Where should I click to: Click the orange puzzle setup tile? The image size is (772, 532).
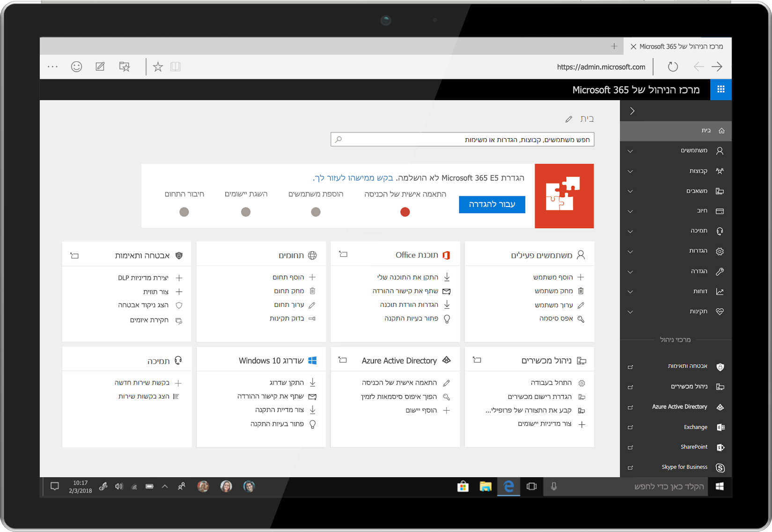click(564, 196)
